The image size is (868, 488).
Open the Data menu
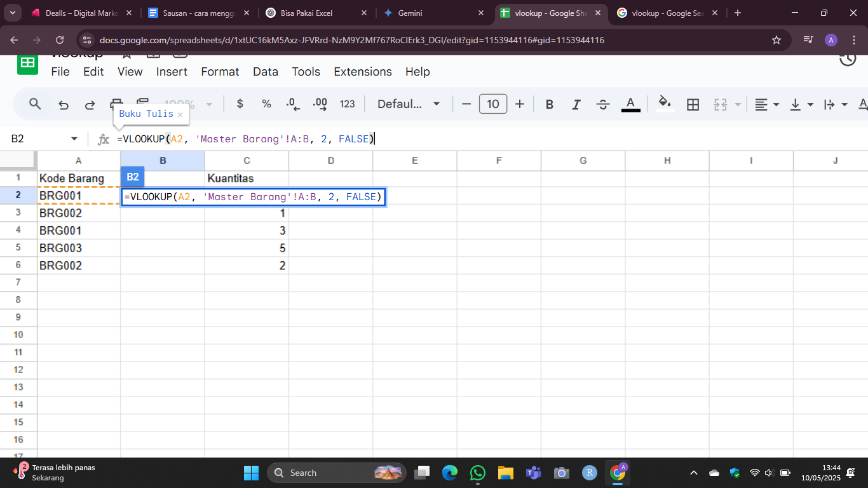266,72
